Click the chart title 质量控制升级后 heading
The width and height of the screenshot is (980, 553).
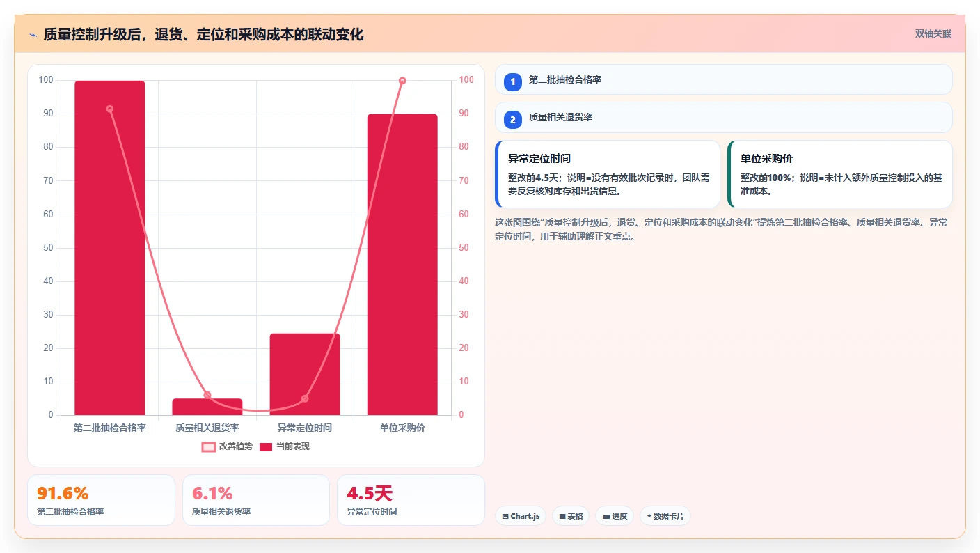point(203,34)
